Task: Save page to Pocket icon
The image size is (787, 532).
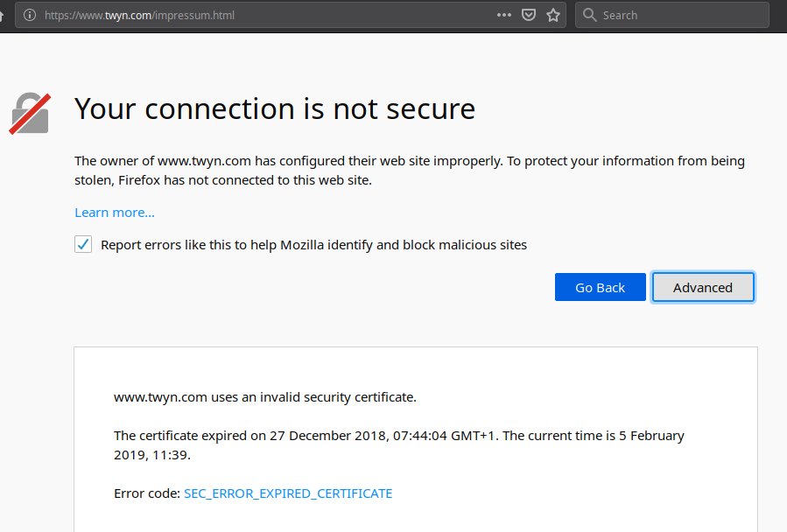Action: (529, 15)
